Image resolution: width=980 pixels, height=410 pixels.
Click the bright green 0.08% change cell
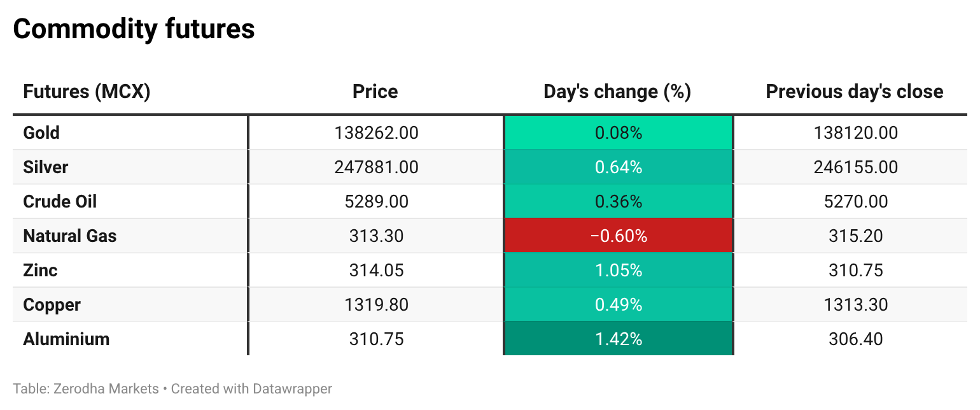tap(618, 133)
